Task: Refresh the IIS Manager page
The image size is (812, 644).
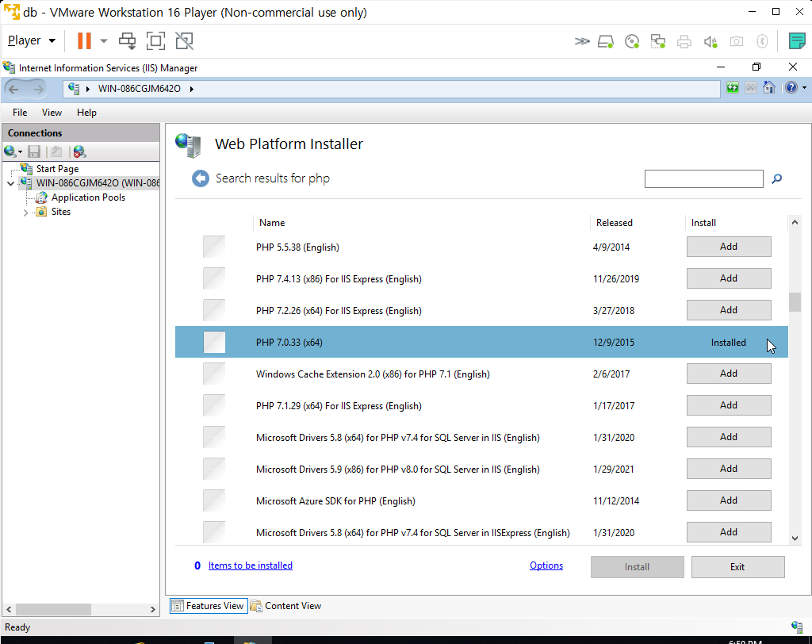Action: 732,87
